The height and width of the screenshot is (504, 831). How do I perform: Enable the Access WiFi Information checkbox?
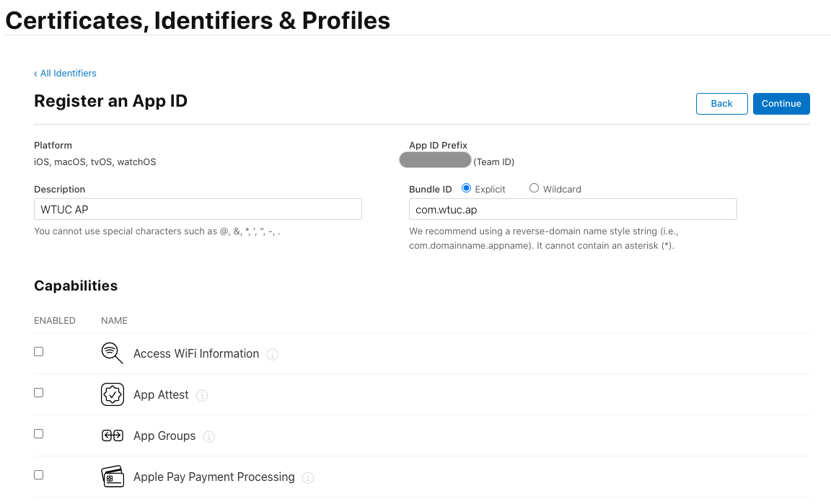pos(39,352)
